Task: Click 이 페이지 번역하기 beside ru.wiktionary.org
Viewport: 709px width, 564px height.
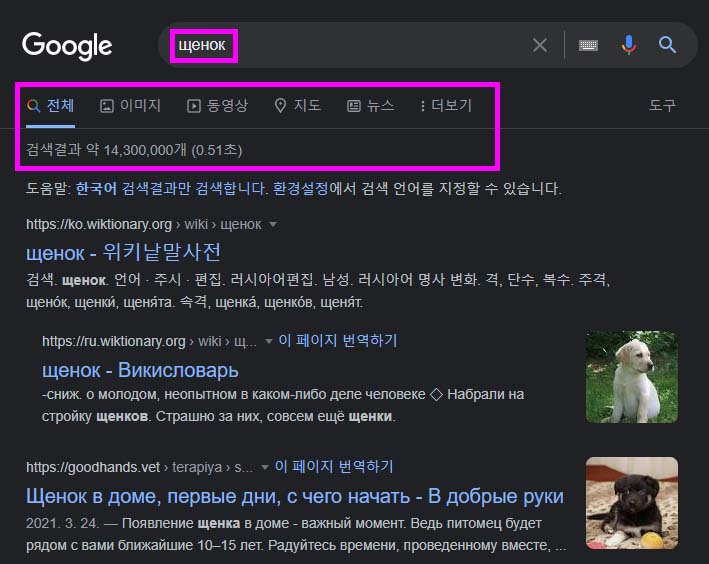Action: pos(338,340)
